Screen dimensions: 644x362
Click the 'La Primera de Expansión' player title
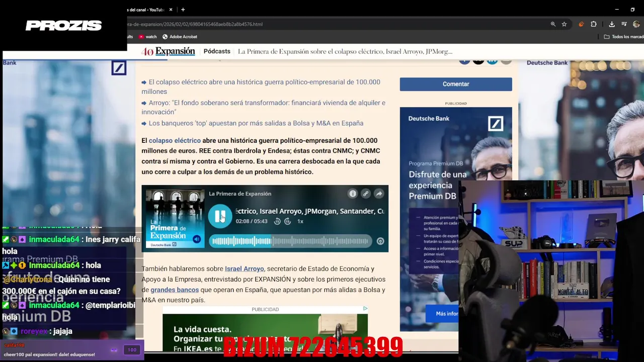click(x=240, y=194)
